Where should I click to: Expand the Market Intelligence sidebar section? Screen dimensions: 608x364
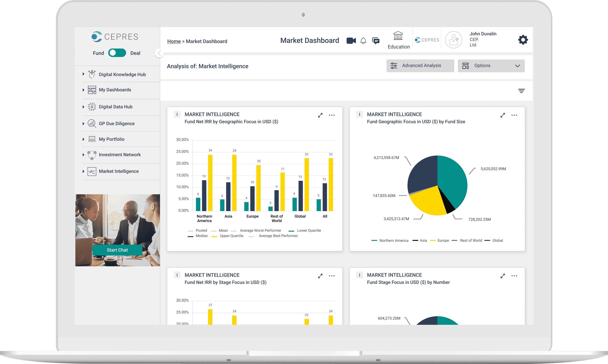pyautogui.click(x=118, y=171)
